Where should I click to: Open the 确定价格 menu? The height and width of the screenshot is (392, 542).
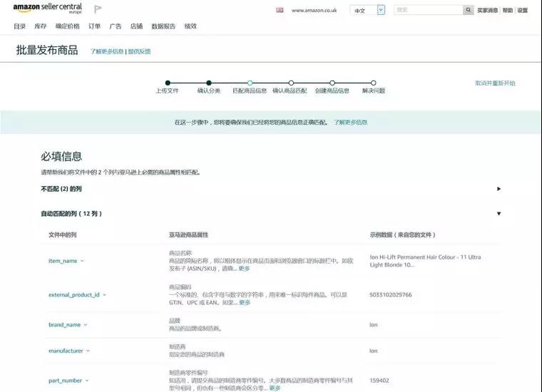click(68, 26)
